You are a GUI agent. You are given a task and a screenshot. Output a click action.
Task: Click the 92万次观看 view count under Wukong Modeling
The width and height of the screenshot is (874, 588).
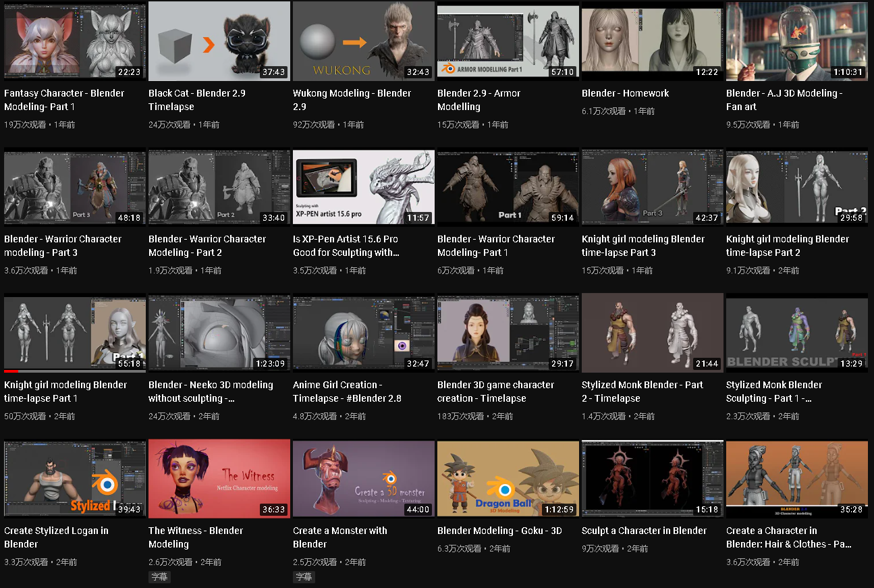click(x=314, y=125)
